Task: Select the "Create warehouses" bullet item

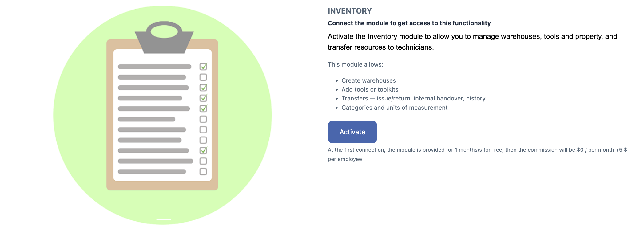Action: click(x=368, y=80)
